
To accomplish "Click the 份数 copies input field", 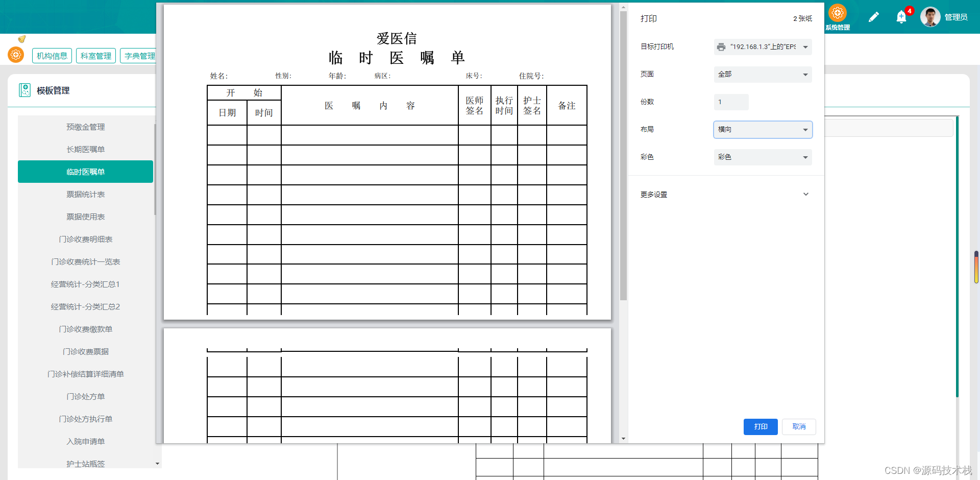I will pos(731,102).
